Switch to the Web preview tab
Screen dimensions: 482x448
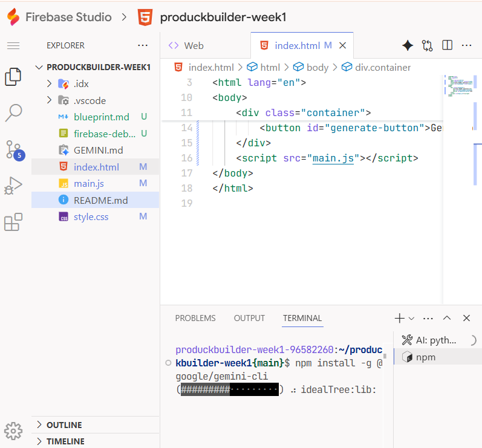[x=206, y=45]
